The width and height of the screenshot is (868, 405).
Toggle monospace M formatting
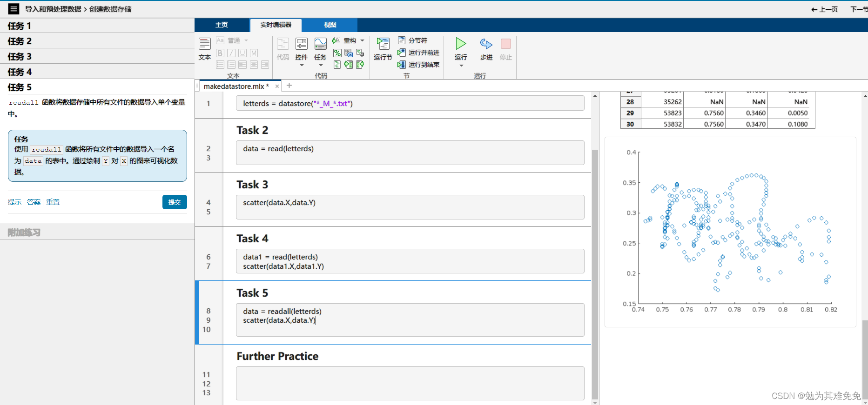(254, 53)
